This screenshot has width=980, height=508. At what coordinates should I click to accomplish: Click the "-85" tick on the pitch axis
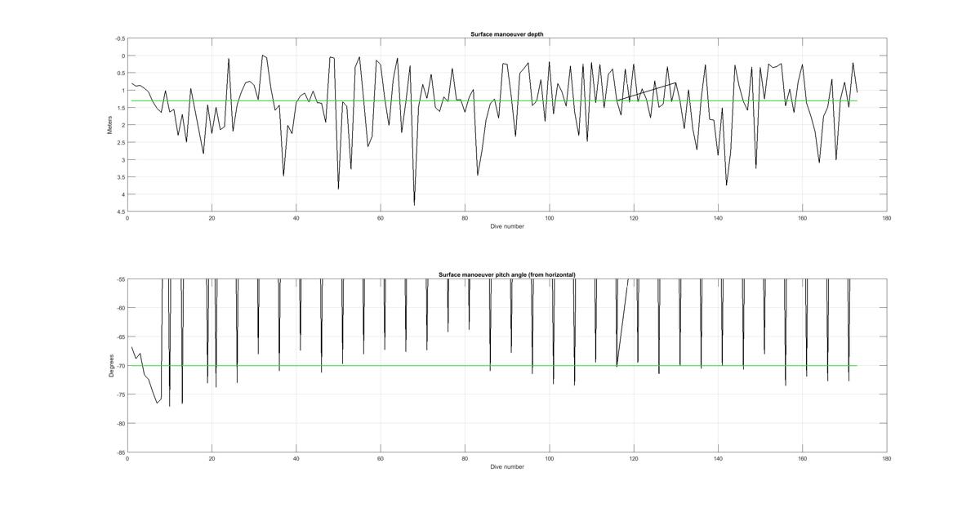click(x=121, y=452)
